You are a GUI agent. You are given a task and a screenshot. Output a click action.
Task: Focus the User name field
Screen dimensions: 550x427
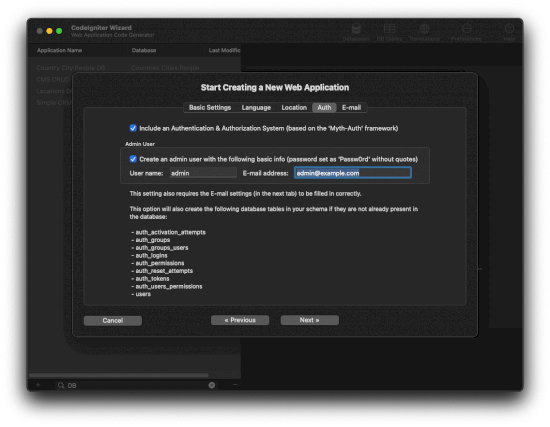point(203,173)
